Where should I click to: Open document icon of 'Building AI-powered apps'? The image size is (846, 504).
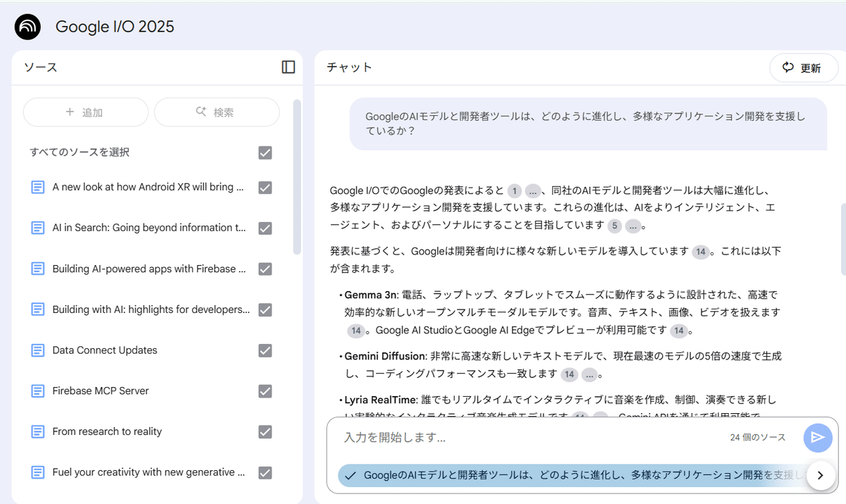[37, 269]
